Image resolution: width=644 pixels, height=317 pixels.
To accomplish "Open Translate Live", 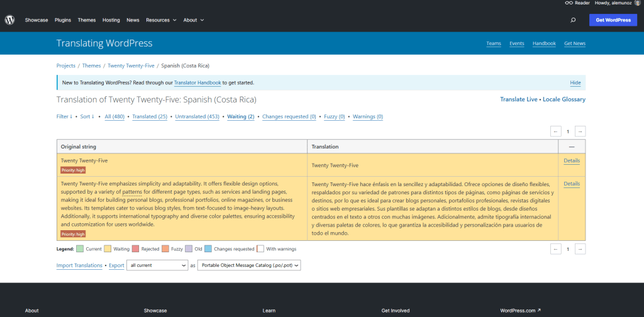I will click(519, 99).
